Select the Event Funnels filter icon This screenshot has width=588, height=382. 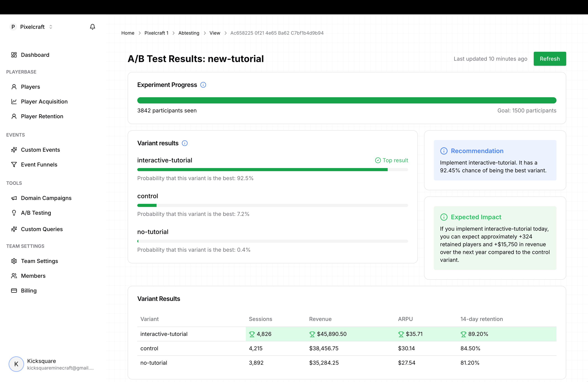[x=14, y=164]
